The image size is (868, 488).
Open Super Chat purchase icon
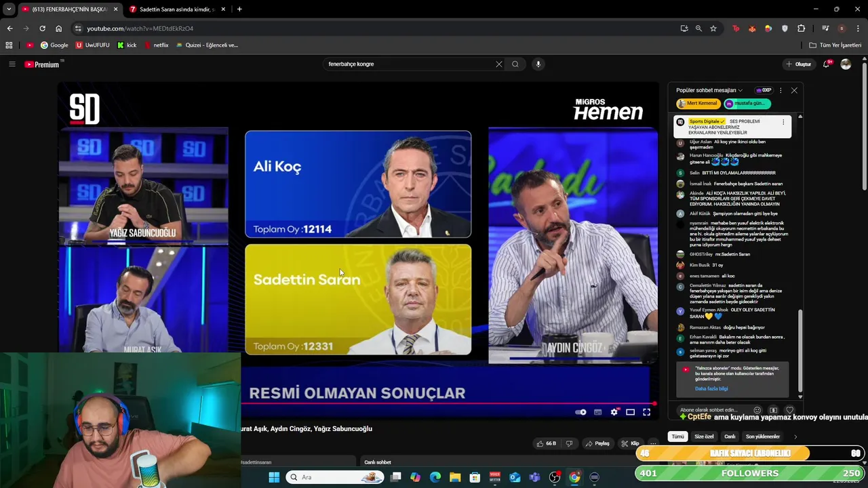[773, 410]
